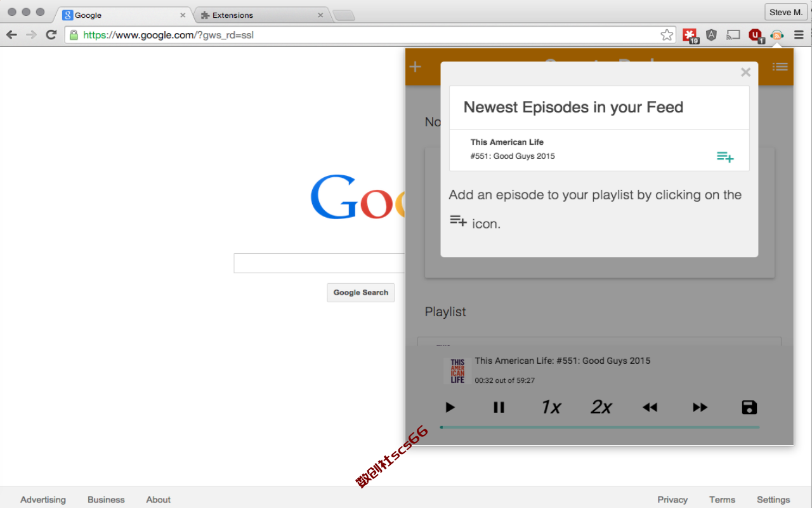Click the plus icon in orange header
812x508 pixels.
(416, 67)
